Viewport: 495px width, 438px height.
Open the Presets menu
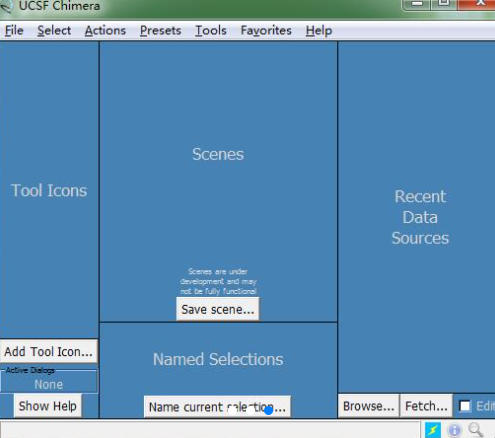pyautogui.click(x=161, y=31)
